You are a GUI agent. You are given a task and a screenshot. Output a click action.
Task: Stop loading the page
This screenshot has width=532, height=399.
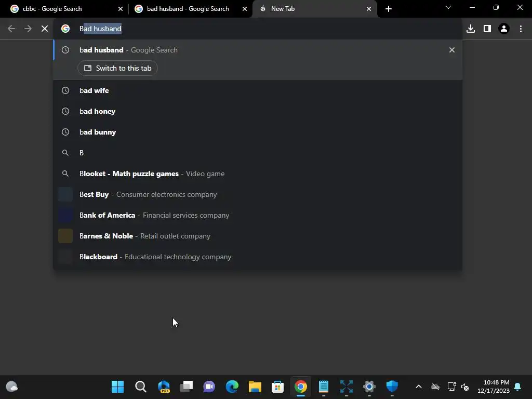[x=45, y=29]
